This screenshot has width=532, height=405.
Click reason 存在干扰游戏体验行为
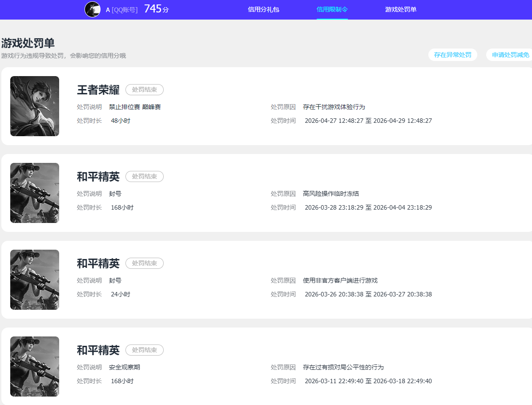pos(334,107)
